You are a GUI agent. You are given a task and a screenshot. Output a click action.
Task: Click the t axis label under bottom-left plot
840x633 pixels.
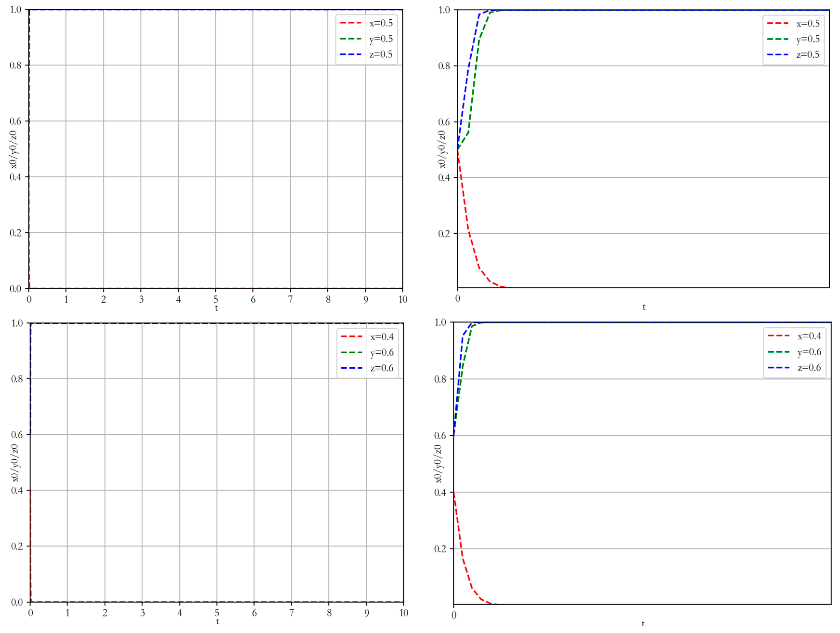pos(217,622)
